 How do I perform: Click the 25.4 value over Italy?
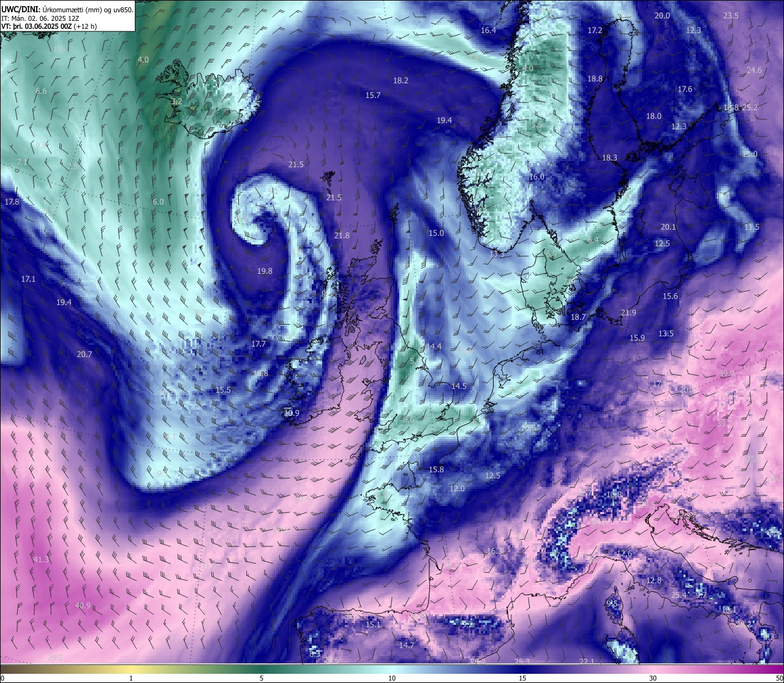679,595
